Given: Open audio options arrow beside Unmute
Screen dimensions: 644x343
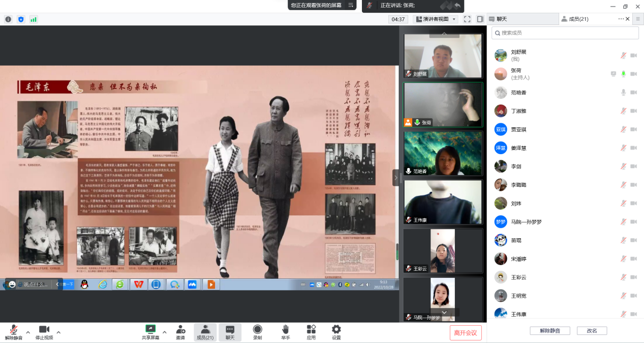Looking at the screenshot, I should (28, 332).
